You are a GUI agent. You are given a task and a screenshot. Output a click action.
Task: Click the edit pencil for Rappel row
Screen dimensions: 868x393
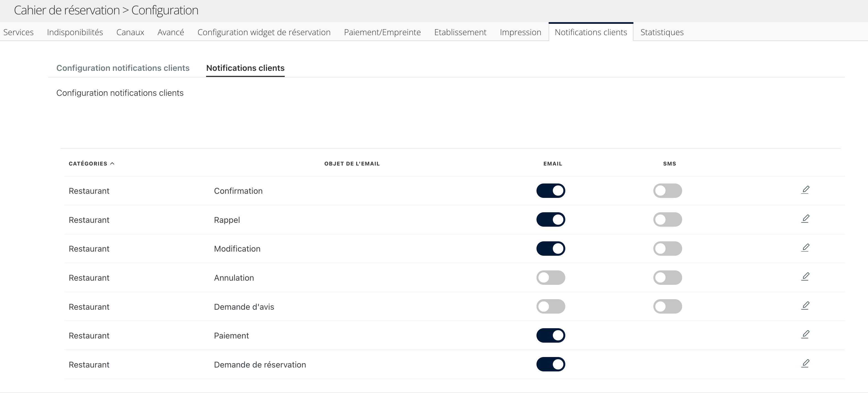tap(805, 219)
